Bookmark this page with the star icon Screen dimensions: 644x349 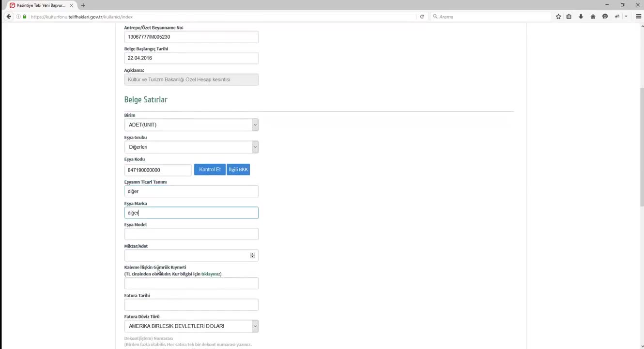point(558,16)
